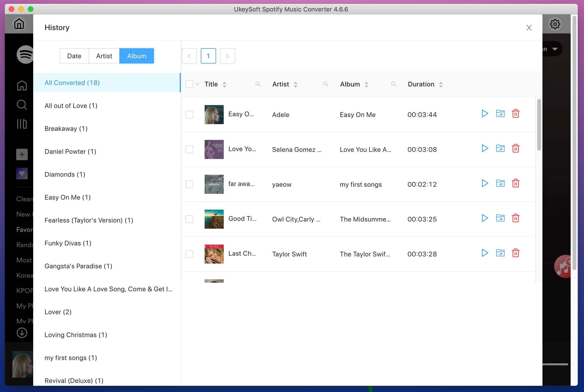The width and height of the screenshot is (584, 392).
Task: Close the History dialog
Action: pos(529,27)
